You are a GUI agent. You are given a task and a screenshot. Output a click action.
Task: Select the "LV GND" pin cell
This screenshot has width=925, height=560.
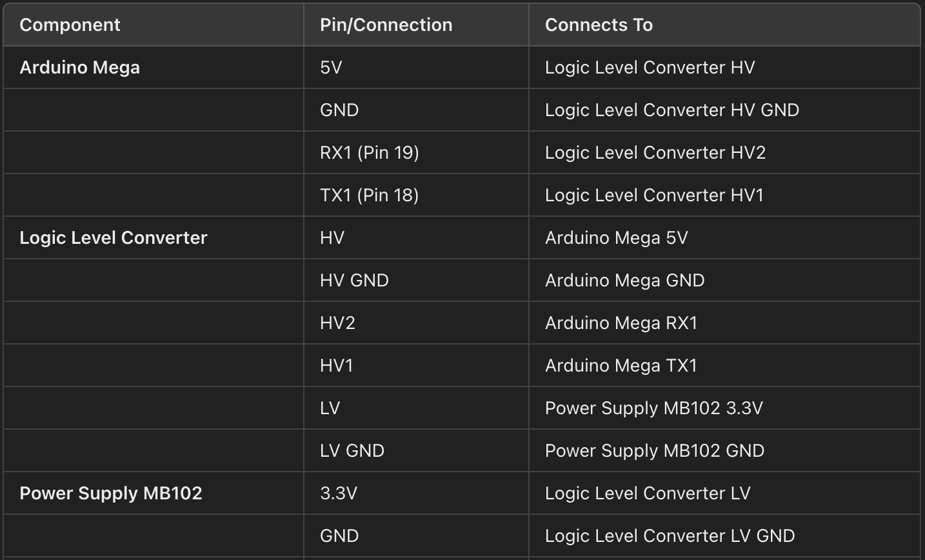pyautogui.click(x=352, y=451)
